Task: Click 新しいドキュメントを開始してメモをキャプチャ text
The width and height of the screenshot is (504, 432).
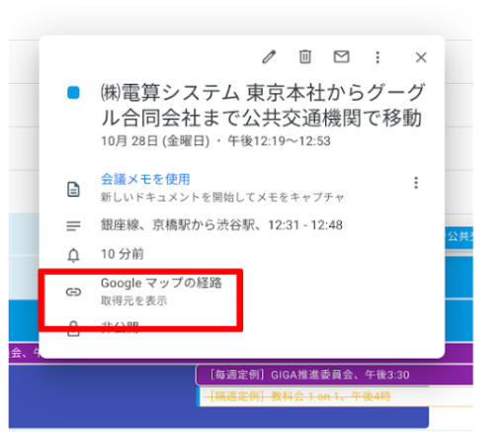Action: click(x=222, y=197)
